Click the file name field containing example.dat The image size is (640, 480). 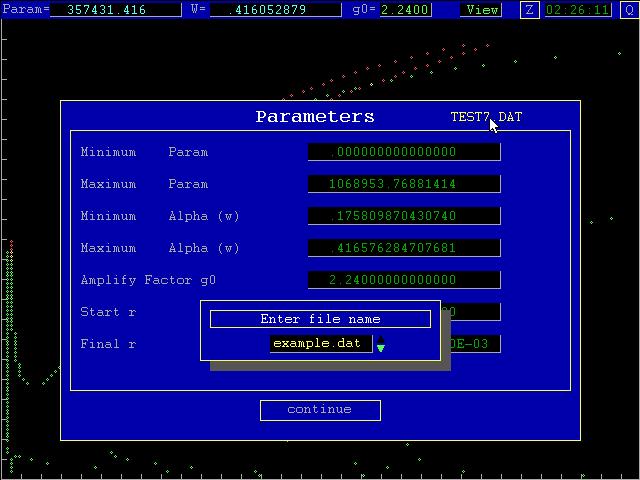click(321, 344)
